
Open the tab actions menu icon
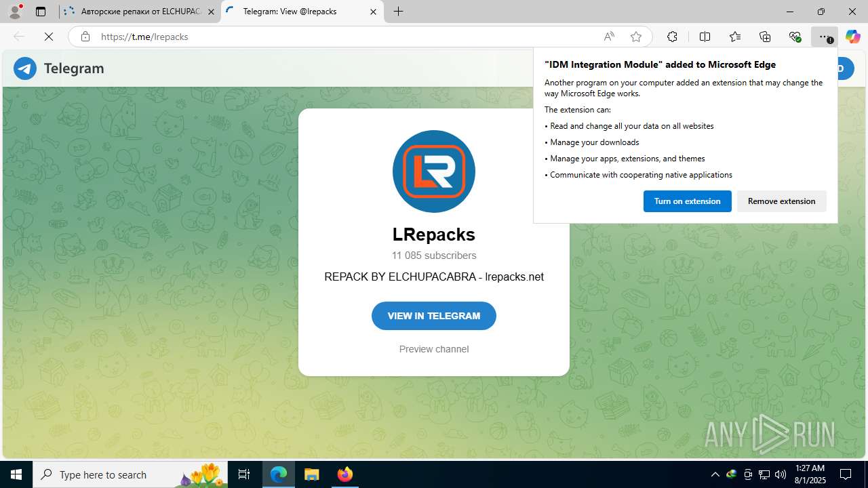pyautogui.click(x=41, y=12)
